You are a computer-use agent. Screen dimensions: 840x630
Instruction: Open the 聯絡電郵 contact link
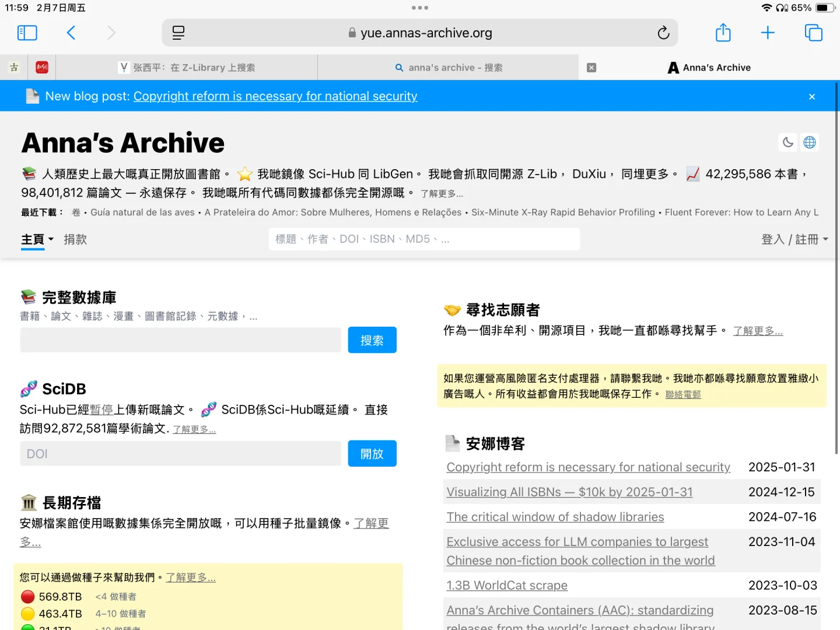[x=683, y=394]
